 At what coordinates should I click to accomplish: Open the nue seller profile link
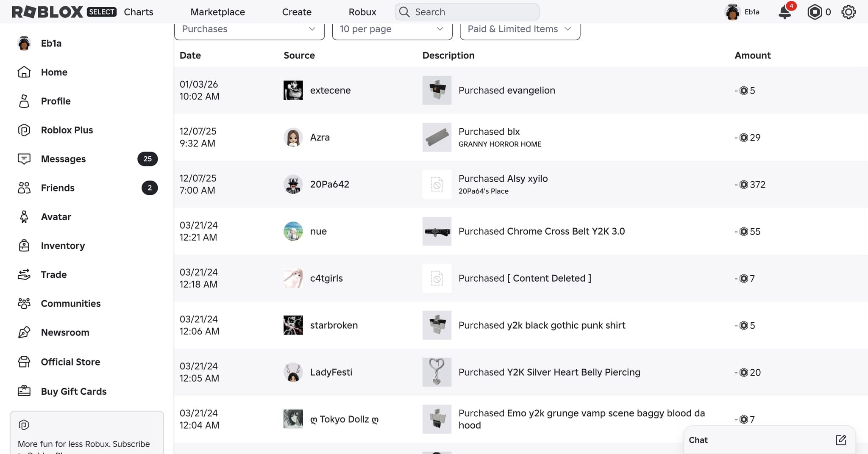pos(318,231)
